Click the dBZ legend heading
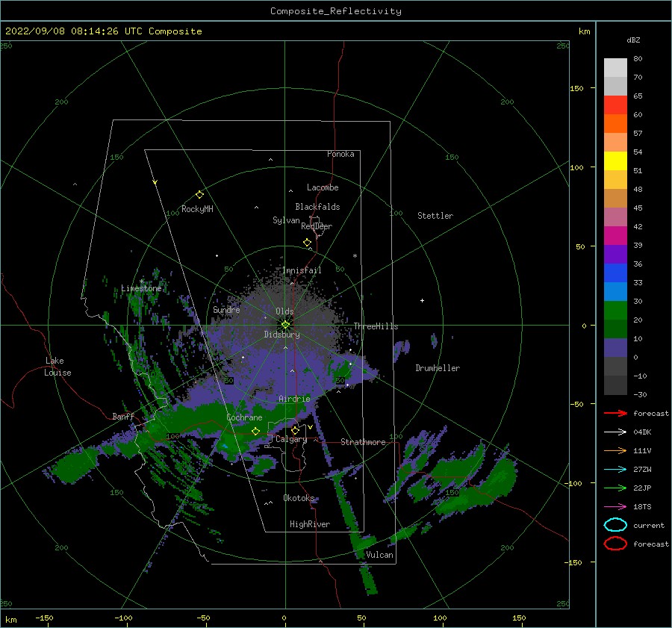672x628 pixels. [x=633, y=40]
